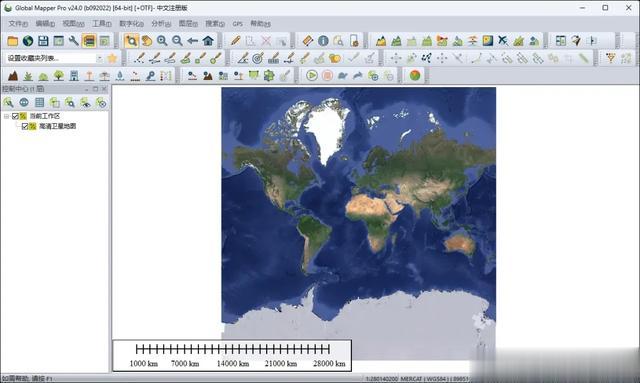Save the workspace using floppy disk icon
Screen dimensions: 640x383
(43, 41)
